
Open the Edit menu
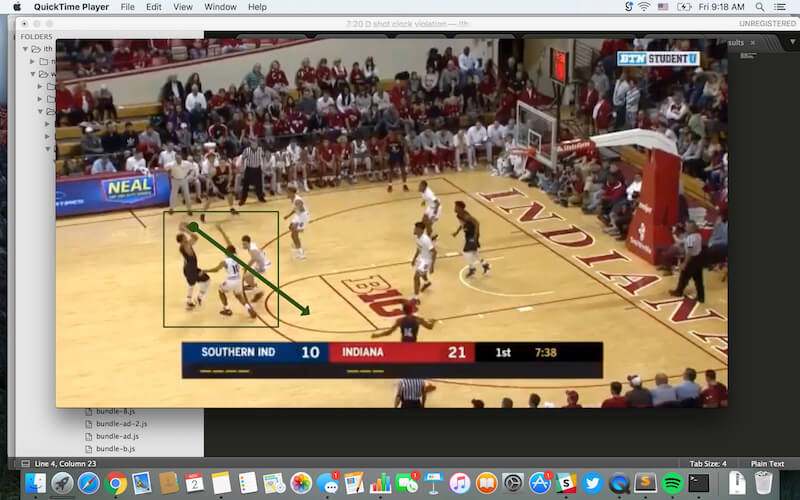coord(154,7)
